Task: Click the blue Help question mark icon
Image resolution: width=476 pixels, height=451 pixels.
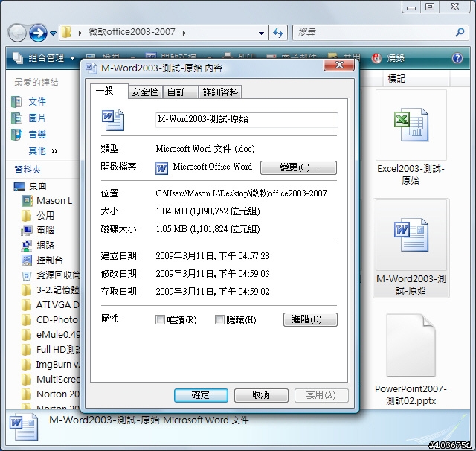Action: click(x=457, y=58)
